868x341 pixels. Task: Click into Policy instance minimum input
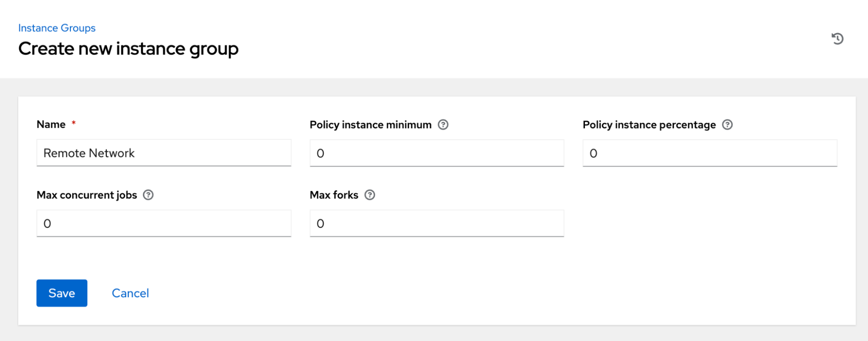pyautogui.click(x=436, y=153)
